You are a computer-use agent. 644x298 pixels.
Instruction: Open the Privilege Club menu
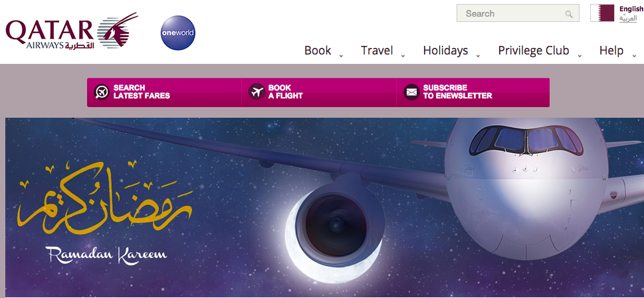click(x=534, y=51)
